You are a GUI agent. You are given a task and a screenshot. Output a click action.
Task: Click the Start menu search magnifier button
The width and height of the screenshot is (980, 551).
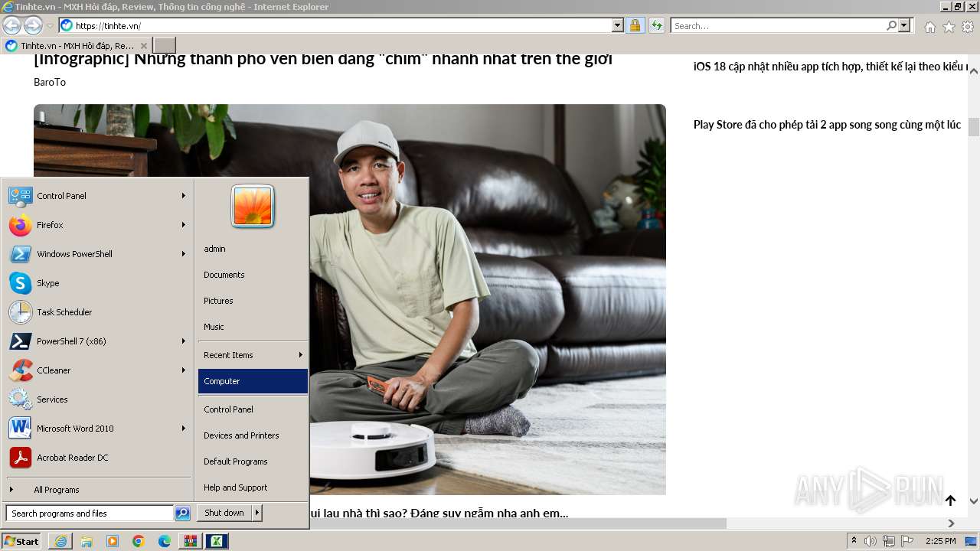click(x=182, y=514)
